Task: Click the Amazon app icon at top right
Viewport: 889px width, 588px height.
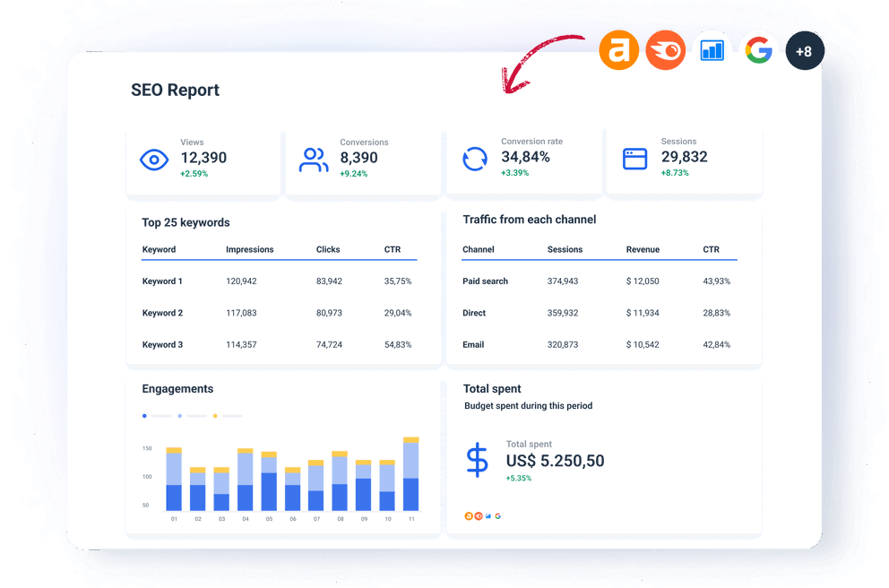Action: 618,50
